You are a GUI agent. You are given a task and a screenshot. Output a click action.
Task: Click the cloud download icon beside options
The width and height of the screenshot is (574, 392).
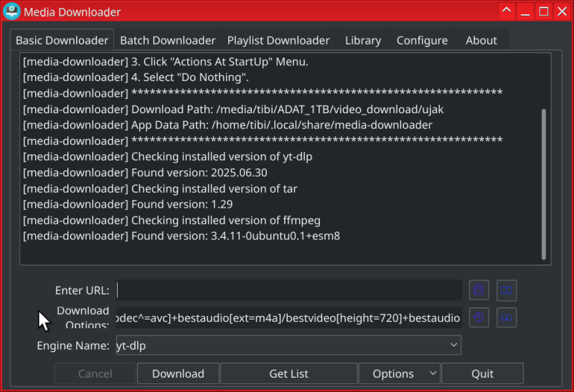point(507,317)
